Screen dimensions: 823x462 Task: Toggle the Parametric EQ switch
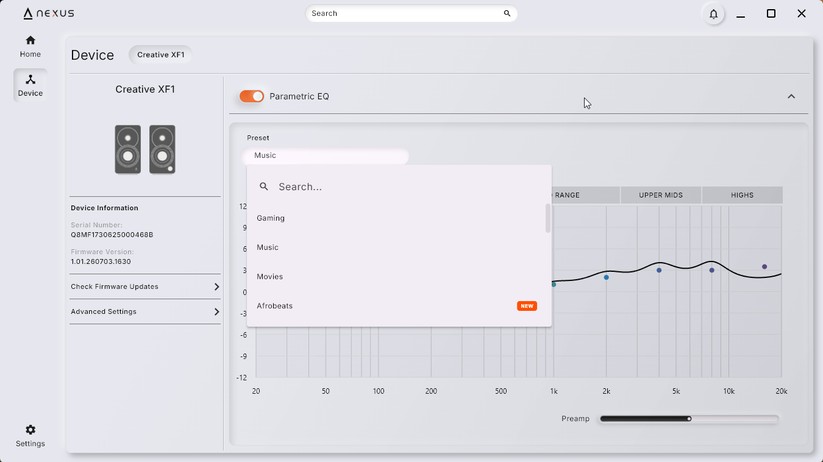pos(252,96)
